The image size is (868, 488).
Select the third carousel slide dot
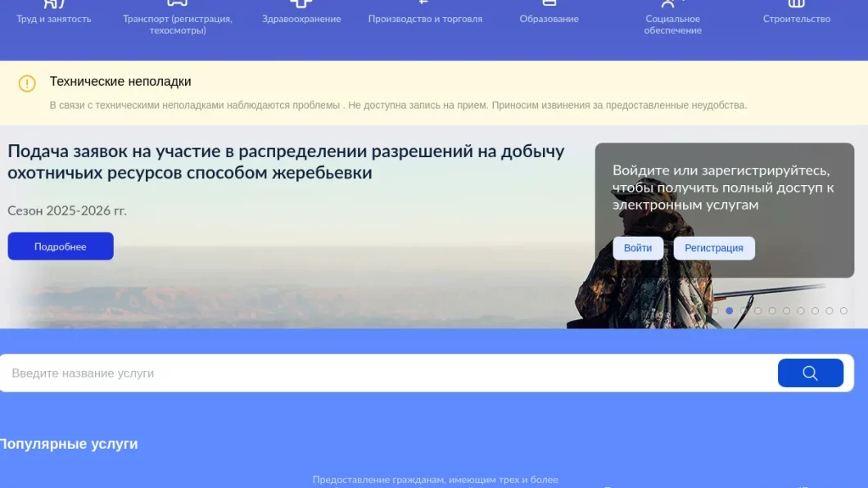point(744,311)
